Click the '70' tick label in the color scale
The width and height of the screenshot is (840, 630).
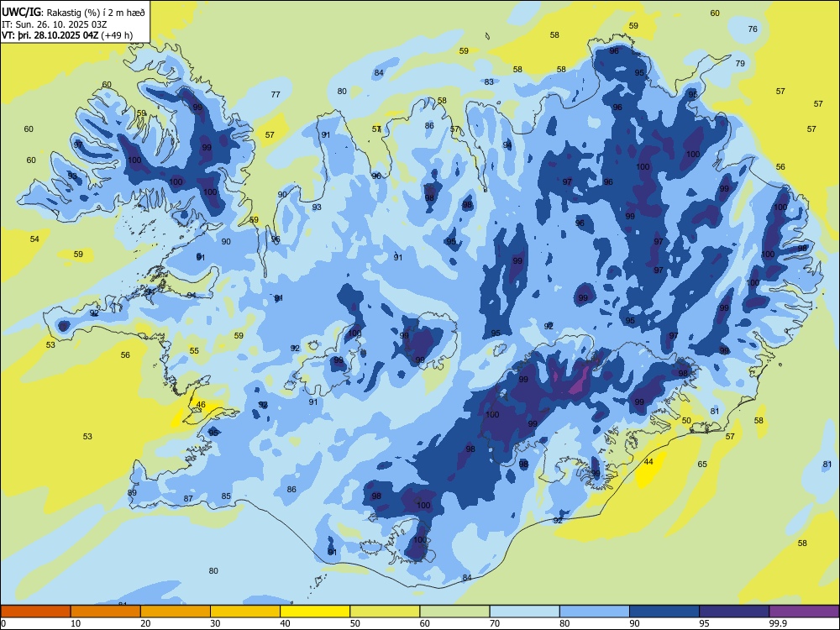(495, 623)
